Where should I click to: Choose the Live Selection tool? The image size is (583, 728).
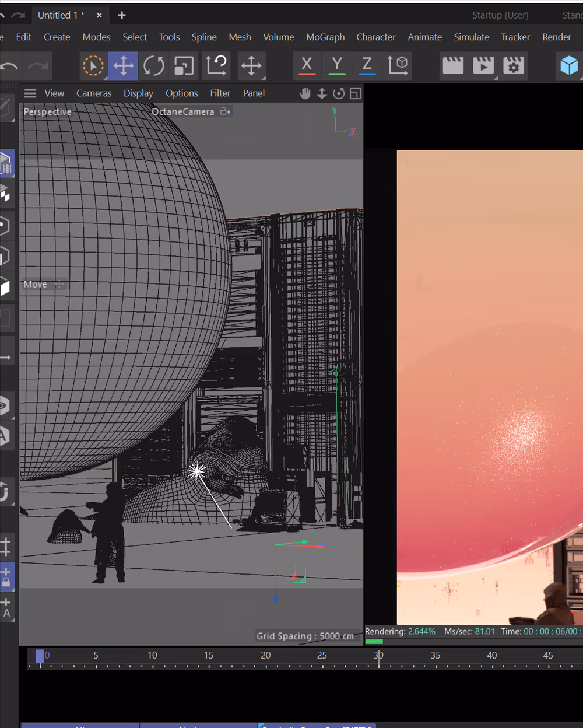[x=93, y=65]
